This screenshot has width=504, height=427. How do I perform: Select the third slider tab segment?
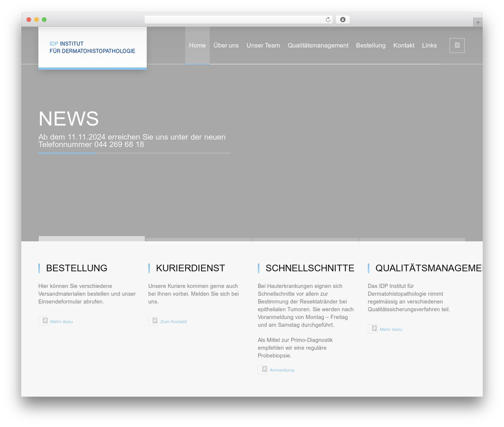[305, 239]
